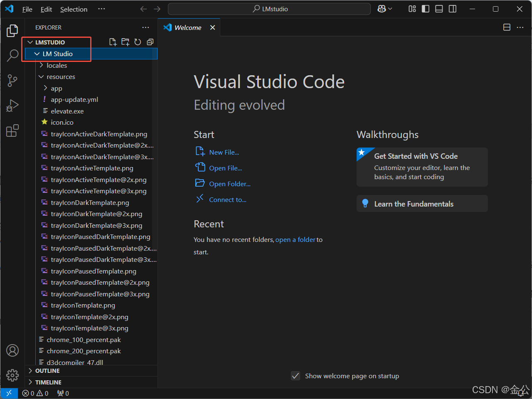Open editor More Actions ellipsis
The width and height of the screenshot is (532, 399).
[520, 27]
